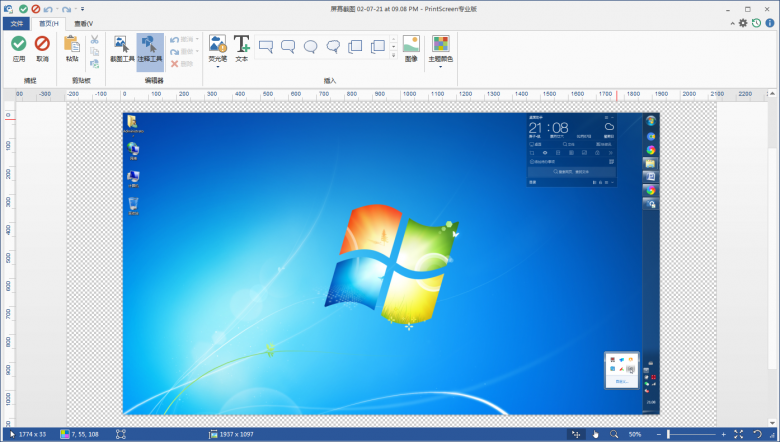The width and height of the screenshot is (780, 442).
Task: Expand the highlighter tool dropdown arrow
Action: coord(218,67)
